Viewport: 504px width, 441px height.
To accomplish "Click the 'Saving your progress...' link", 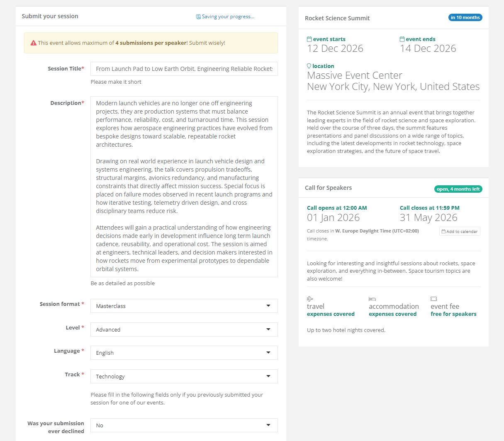I will coord(228,17).
